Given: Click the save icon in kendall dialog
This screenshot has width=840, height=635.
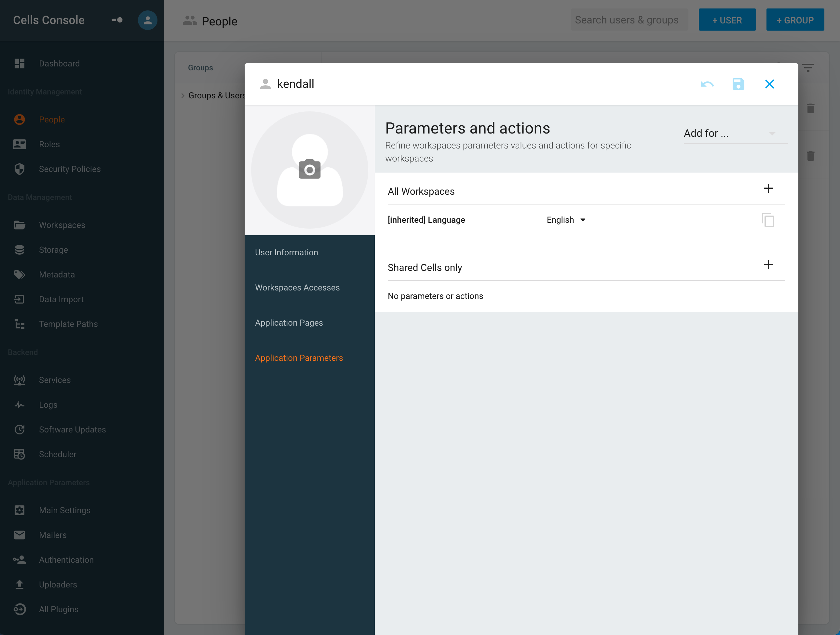Looking at the screenshot, I should click(x=738, y=84).
